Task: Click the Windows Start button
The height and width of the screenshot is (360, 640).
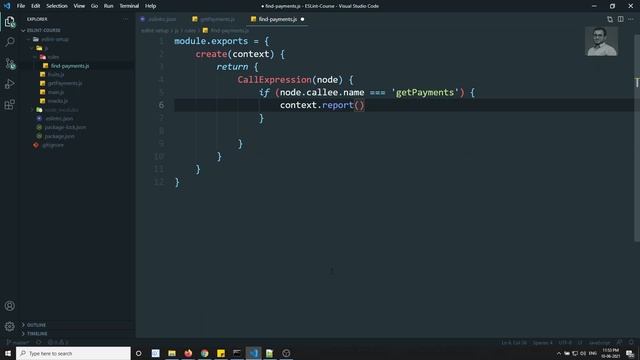Action: coord(8,353)
